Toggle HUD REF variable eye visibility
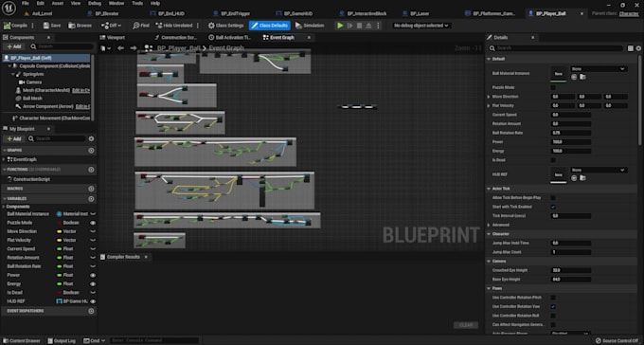Viewport: 644px width, 345px height. click(x=93, y=301)
